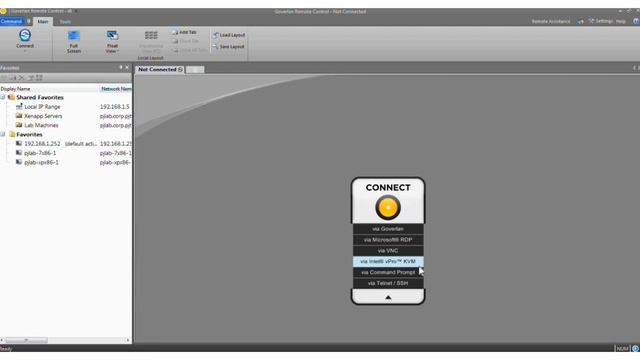This screenshot has height=360, width=640.
Task: Click the Connect icon in the ribbon
Action: pos(25,35)
